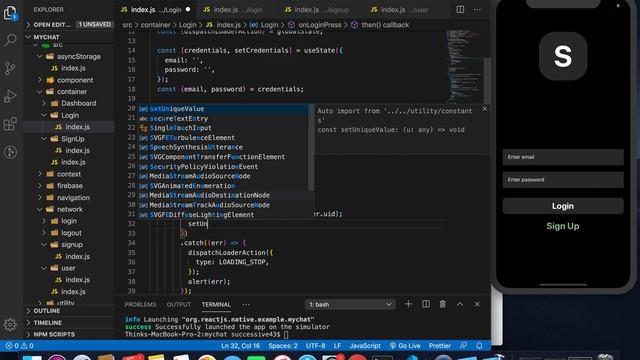This screenshot has height=360, width=640.
Task: Choose secureTextEntry suggestion
Action: [225, 118]
